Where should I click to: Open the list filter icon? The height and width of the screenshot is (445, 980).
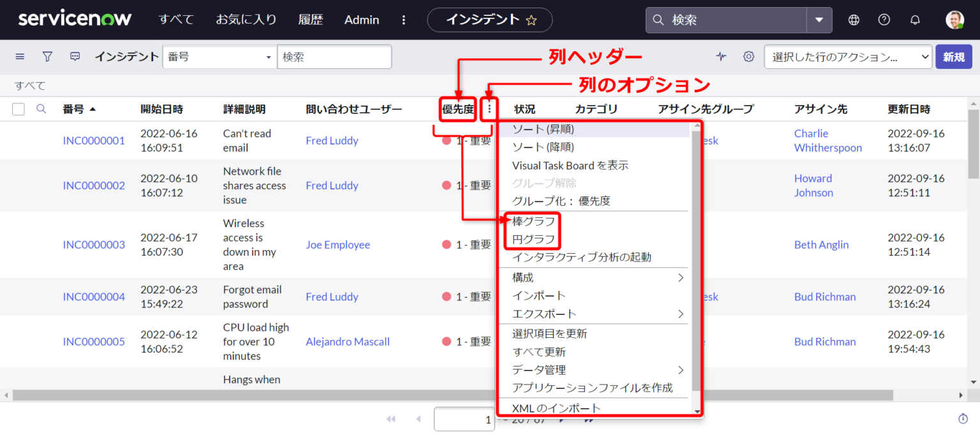[x=47, y=57]
